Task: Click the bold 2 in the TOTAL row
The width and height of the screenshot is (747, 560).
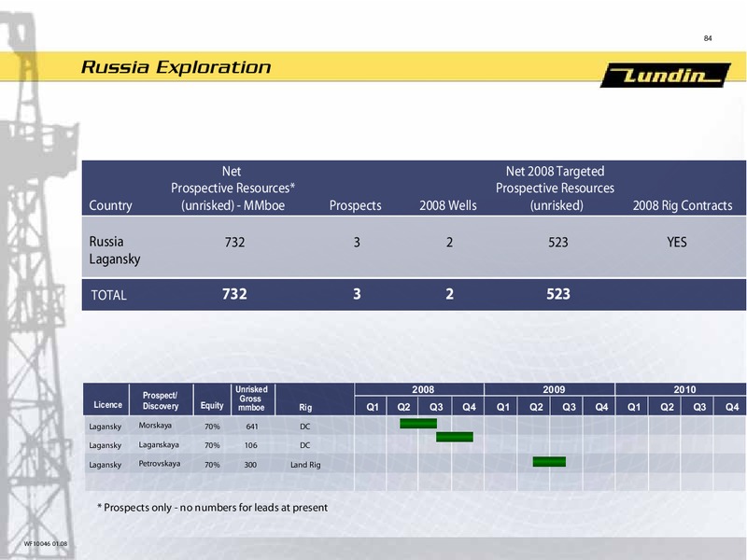Action: coord(449,294)
